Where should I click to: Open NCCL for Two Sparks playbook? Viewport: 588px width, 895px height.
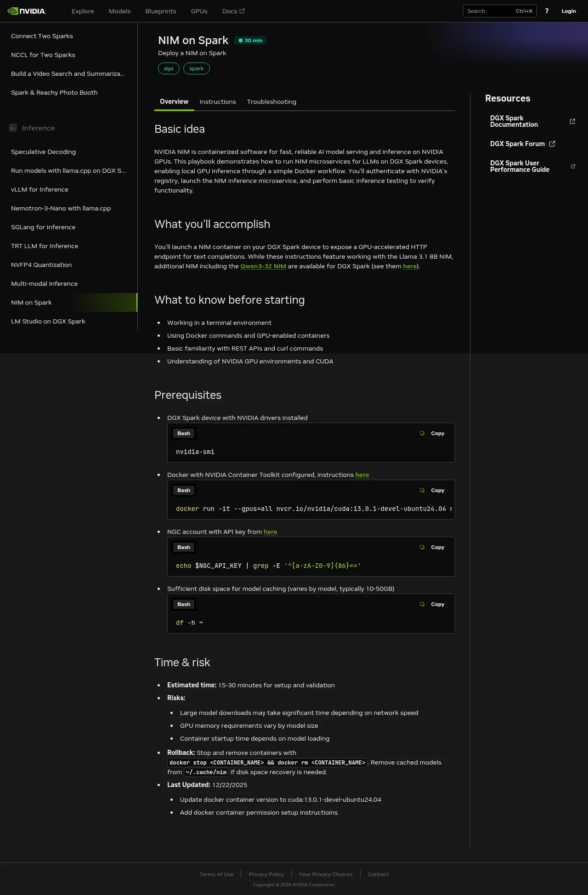point(43,55)
